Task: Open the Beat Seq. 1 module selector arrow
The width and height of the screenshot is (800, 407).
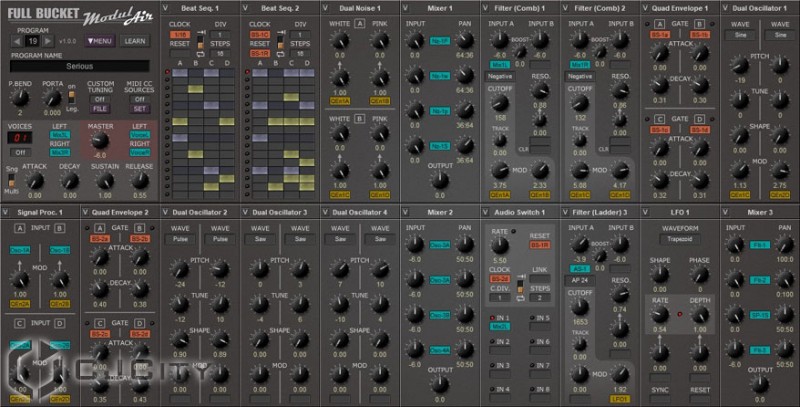Action: (165, 8)
